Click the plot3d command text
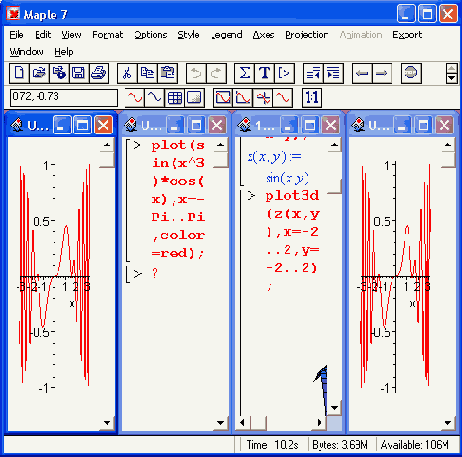 (x=292, y=240)
